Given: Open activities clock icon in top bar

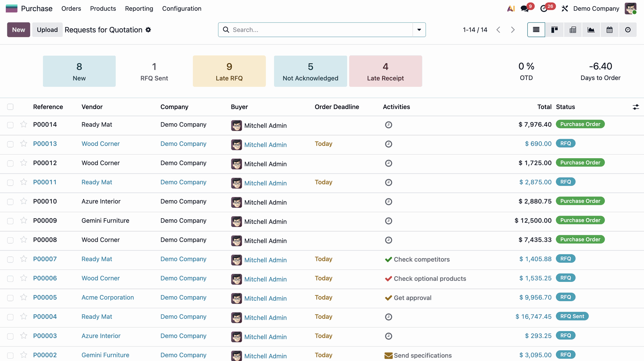Looking at the screenshot, I should [544, 8].
